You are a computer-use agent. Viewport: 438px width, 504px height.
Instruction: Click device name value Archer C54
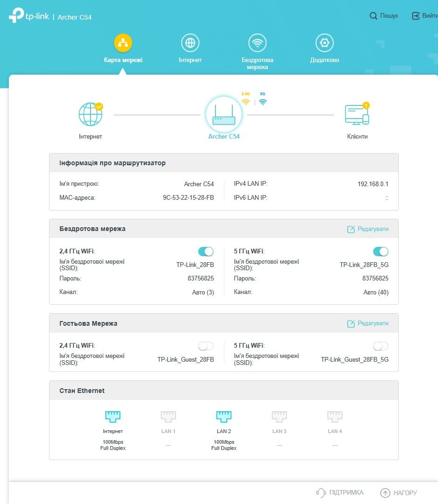tap(199, 184)
